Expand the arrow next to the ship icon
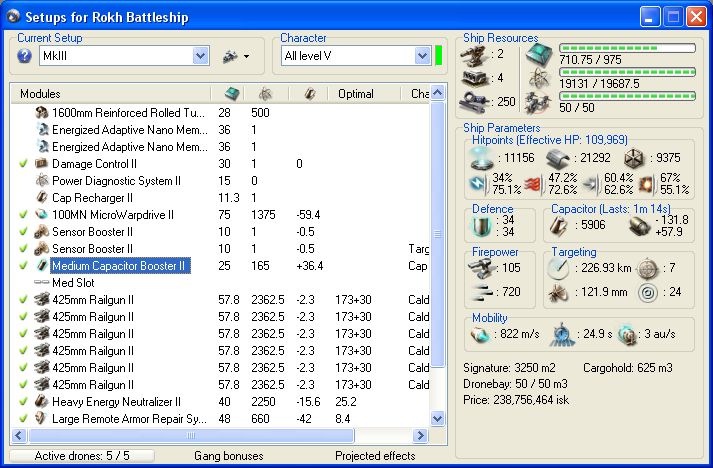The height and width of the screenshot is (468, 713). click(246, 56)
